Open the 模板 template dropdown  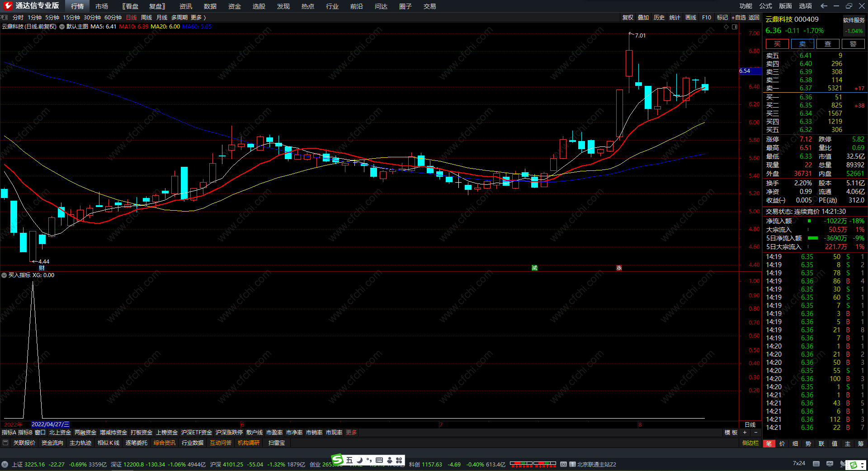click(731, 433)
